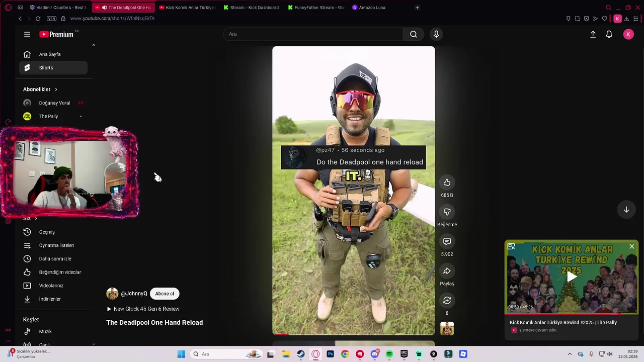Expand the Abonelikler section

pyautogui.click(x=40, y=89)
